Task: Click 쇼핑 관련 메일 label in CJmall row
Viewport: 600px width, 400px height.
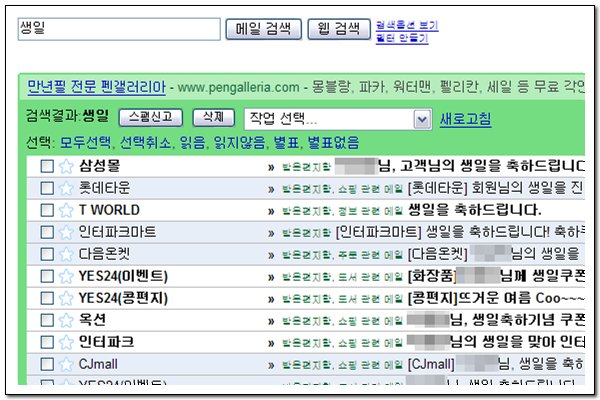Action: [370, 366]
